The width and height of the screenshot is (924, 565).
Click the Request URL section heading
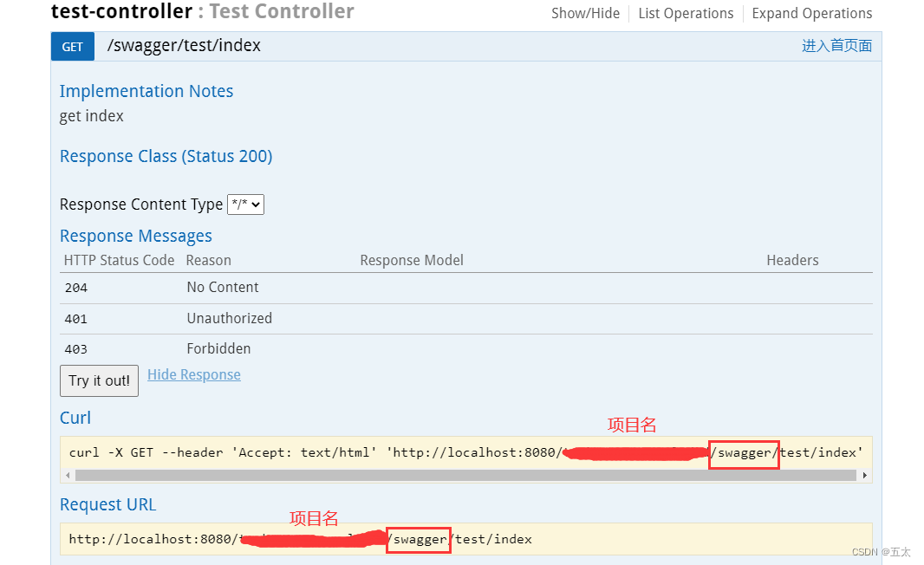(107, 505)
